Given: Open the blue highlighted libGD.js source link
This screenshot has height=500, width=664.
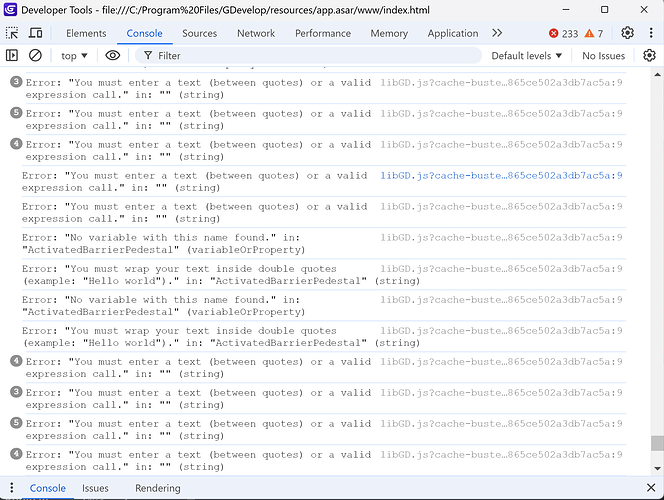Looking at the screenshot, I should click(501, 176).
